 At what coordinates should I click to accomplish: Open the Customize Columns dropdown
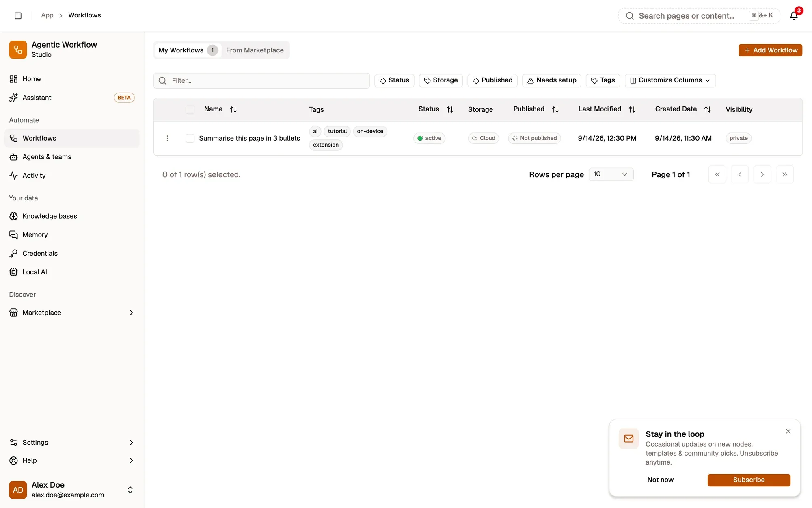coord(670,80)
